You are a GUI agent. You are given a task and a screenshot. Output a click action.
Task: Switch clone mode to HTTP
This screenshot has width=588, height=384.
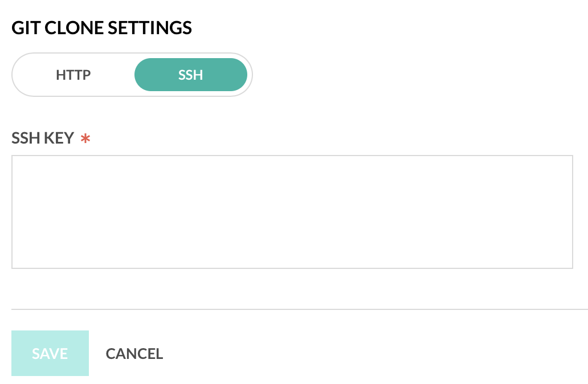pyautogui.click(x=73, y=75)
